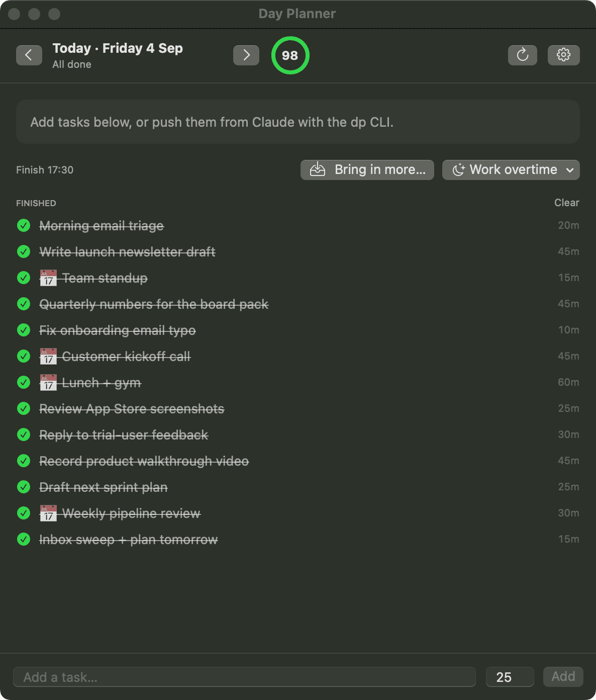596x700 pixels.
Task: Go to the next day
Action: pos(246,55)
